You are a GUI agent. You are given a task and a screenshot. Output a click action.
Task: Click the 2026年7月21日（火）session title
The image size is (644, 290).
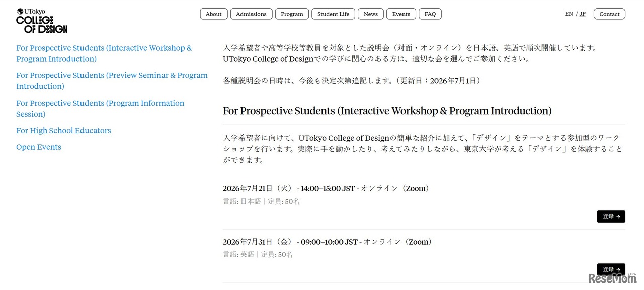[327, 188]
